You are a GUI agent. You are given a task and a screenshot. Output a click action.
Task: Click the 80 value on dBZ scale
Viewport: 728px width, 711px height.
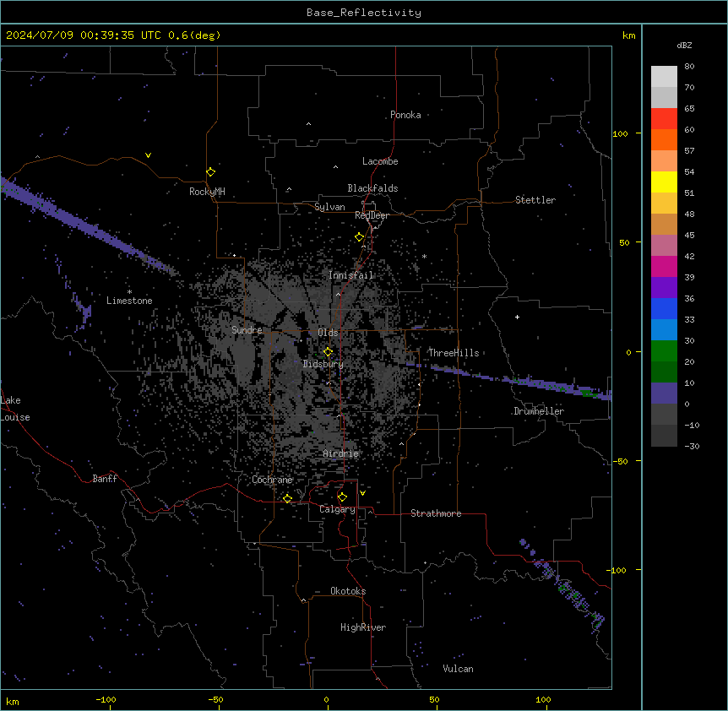(x=689, y=67)
